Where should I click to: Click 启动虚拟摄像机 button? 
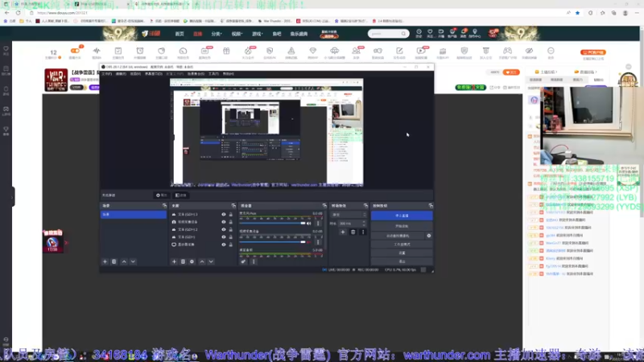tap(398, 236)
